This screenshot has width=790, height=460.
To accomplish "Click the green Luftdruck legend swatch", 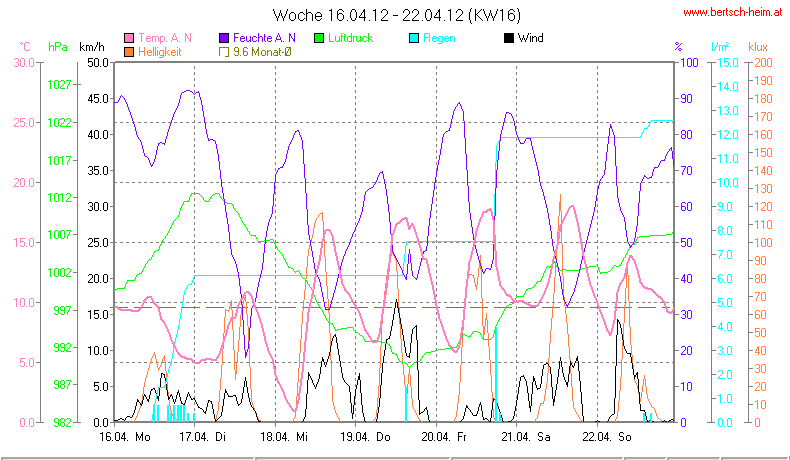I will tap(319, 38).
